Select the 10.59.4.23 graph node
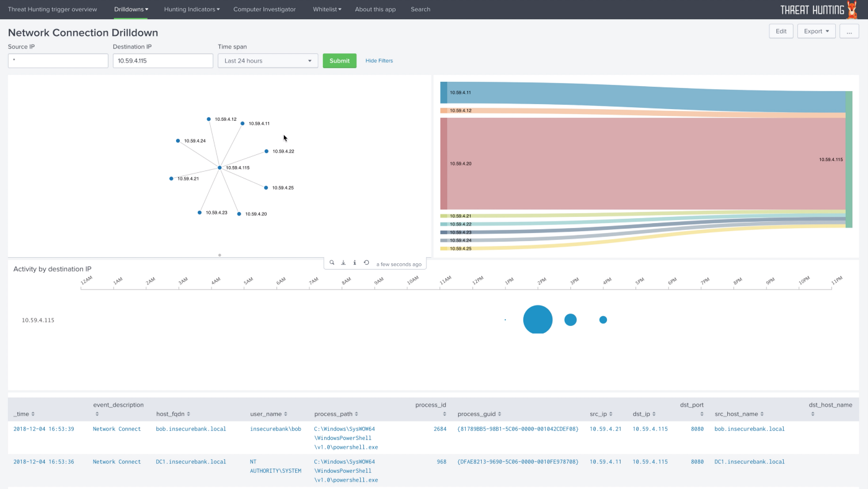 point(200,213)
